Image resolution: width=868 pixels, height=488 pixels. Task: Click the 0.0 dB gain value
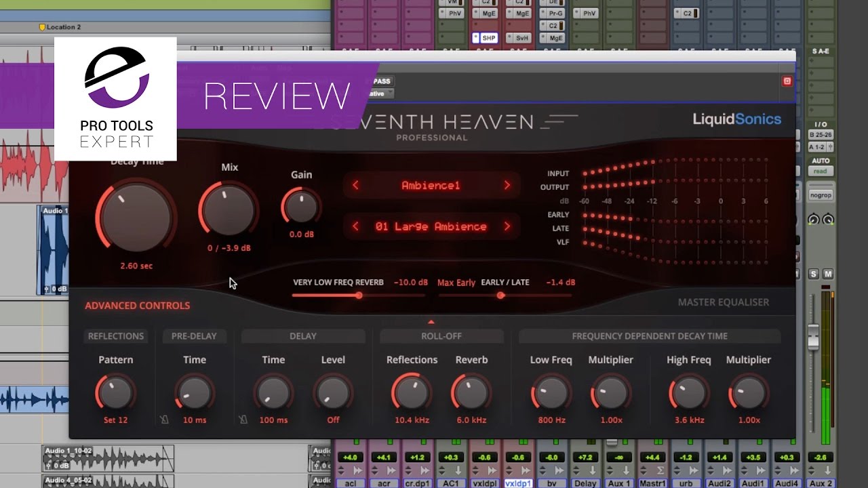302,235
